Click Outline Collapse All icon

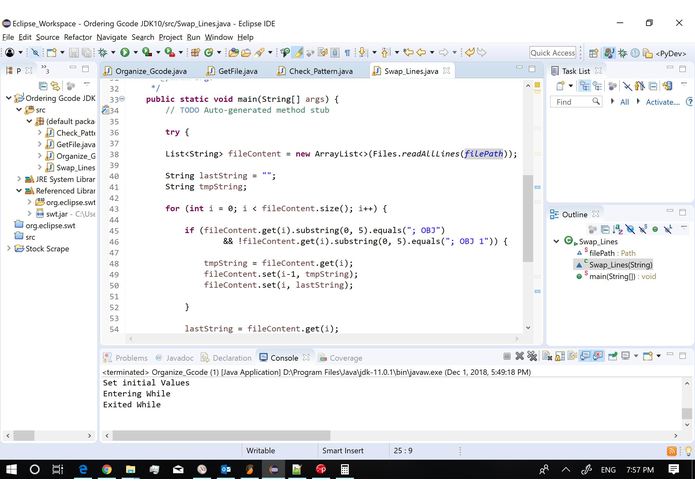tap(605, 229)
